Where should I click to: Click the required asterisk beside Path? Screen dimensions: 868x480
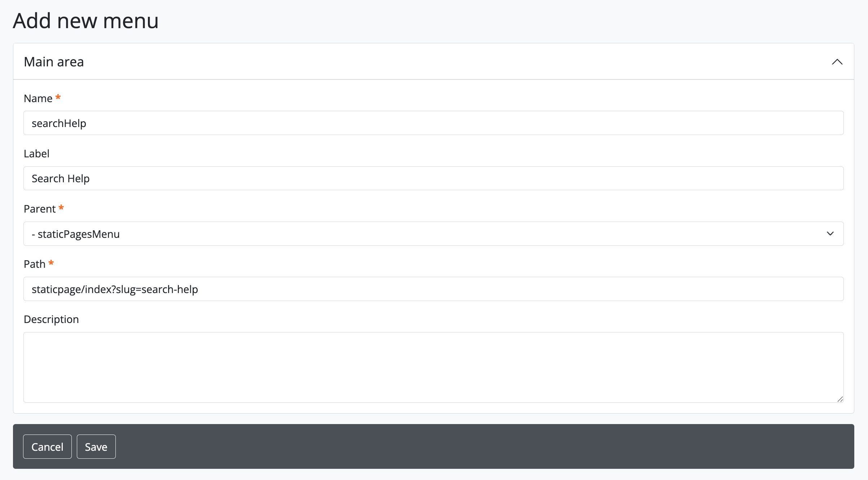point(51,263)
